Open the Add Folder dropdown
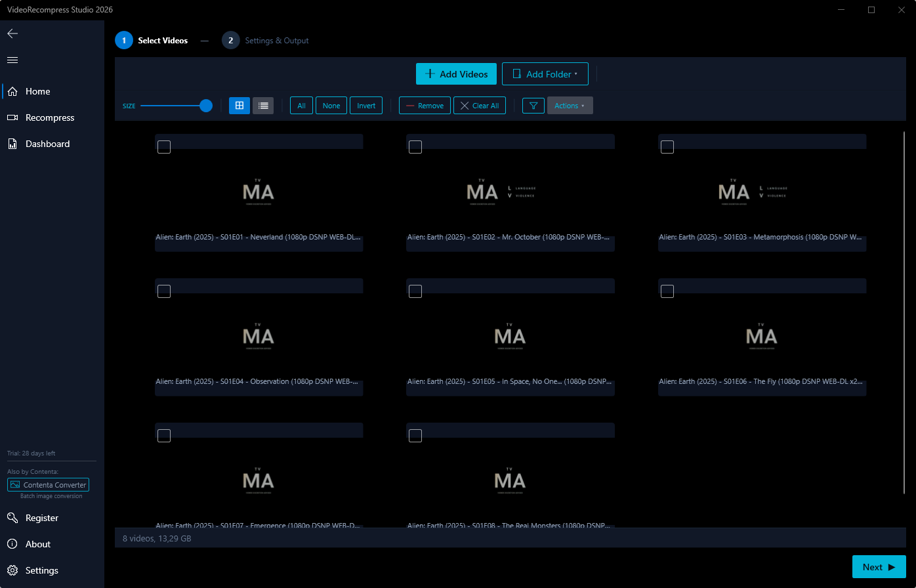Image resolution: width=916 pixels, height=588 pixels. pos(545,74)
